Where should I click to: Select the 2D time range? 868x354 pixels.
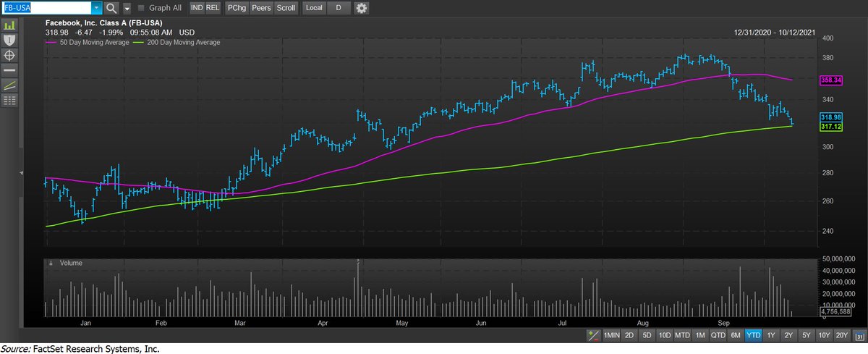coord(629,336)
